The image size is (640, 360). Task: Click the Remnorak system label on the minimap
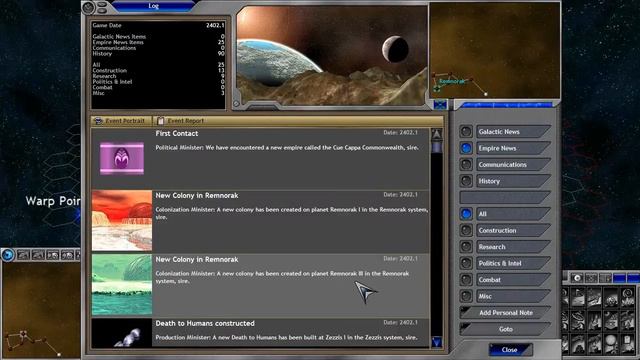451,81
